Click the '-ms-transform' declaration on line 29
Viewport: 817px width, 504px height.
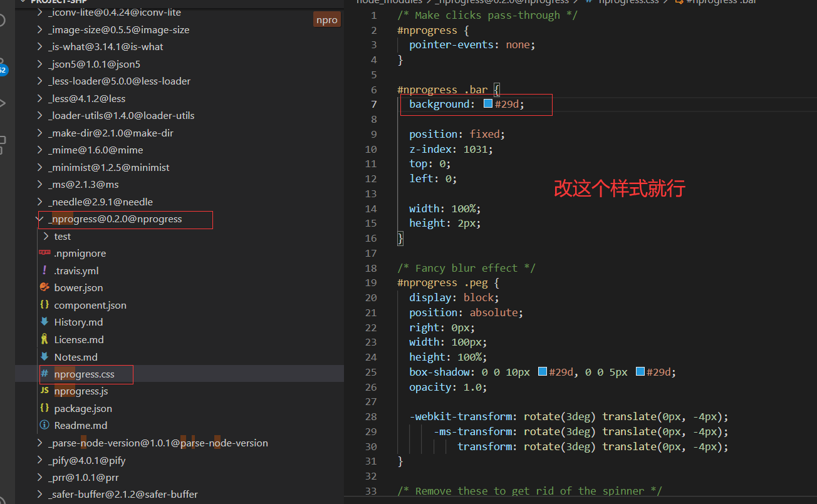coord(581,431)
